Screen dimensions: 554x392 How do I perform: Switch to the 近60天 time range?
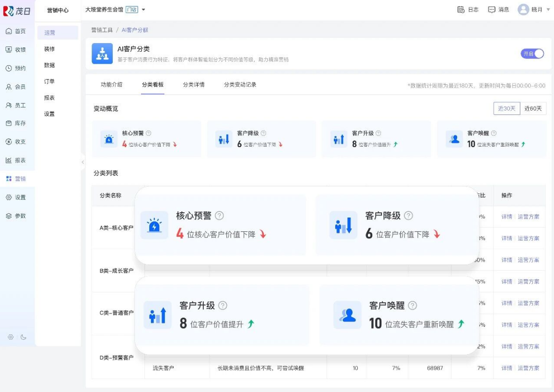533,108
